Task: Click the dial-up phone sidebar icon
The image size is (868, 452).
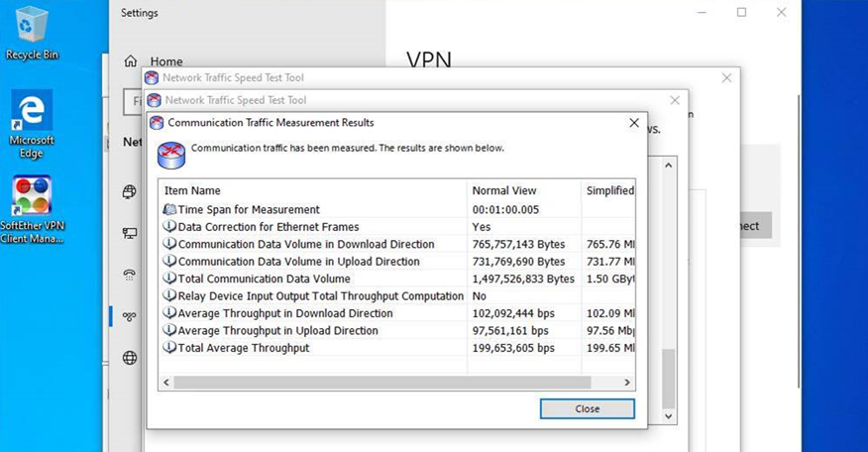Action: pos(130,275)
